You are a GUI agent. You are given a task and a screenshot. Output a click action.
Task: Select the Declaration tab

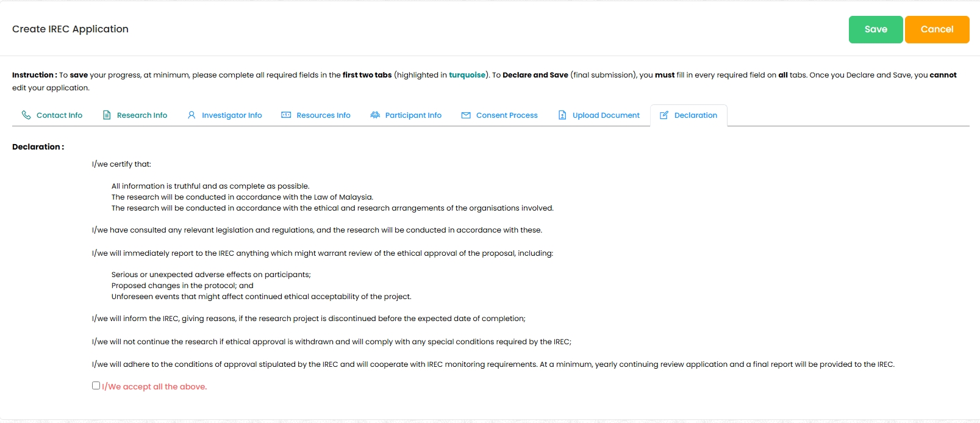click(689, 115)
